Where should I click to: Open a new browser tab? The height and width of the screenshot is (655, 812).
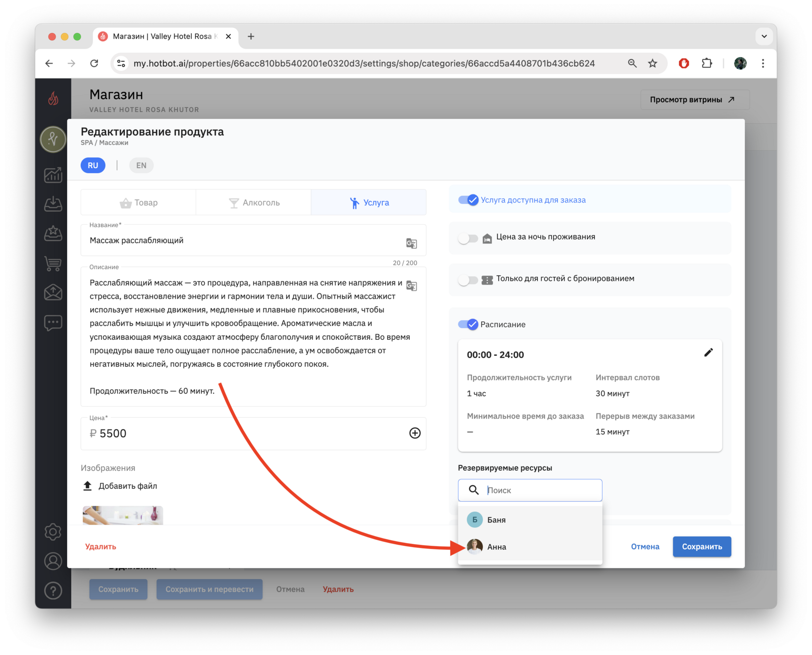pos(251,36)
